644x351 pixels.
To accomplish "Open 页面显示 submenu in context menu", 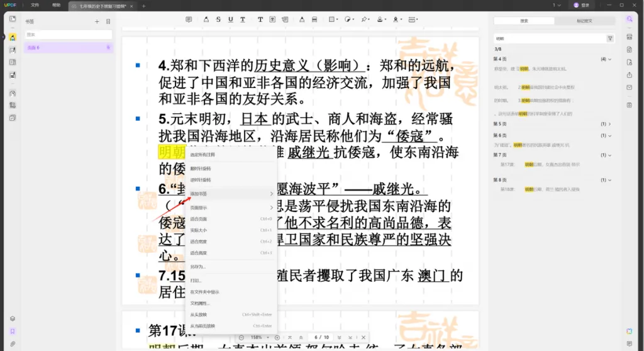I will [231, 208].
